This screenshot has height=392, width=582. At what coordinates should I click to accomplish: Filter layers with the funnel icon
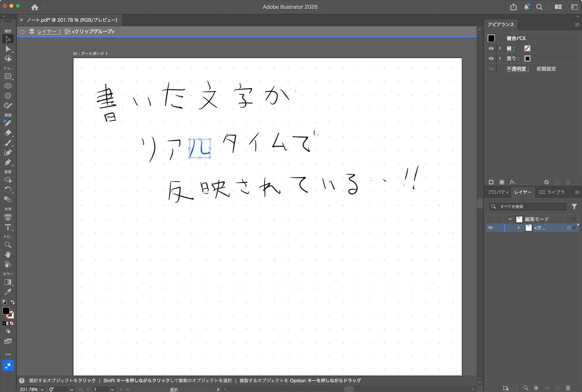(574, 207)
